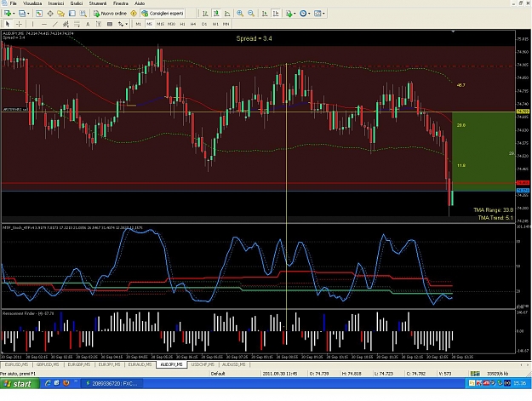Select the Fibonacci retracement tool

[77, 24]
